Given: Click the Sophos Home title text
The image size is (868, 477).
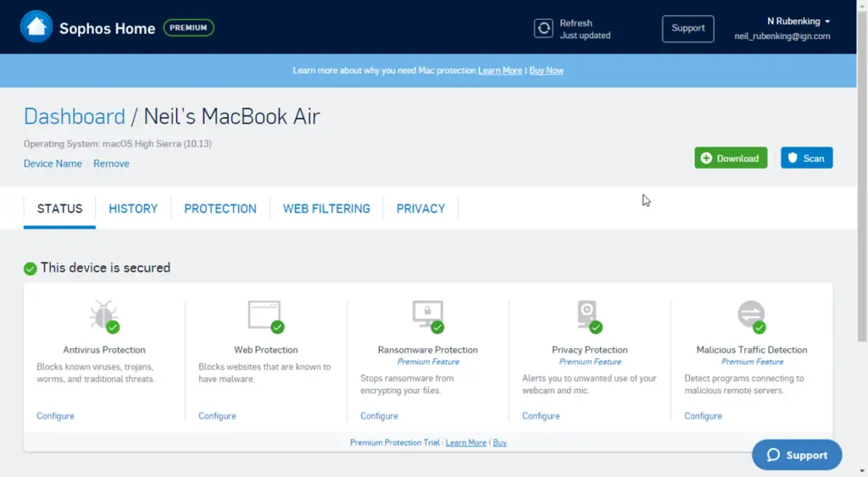Looking at the screenshot, I should [108, 28].
